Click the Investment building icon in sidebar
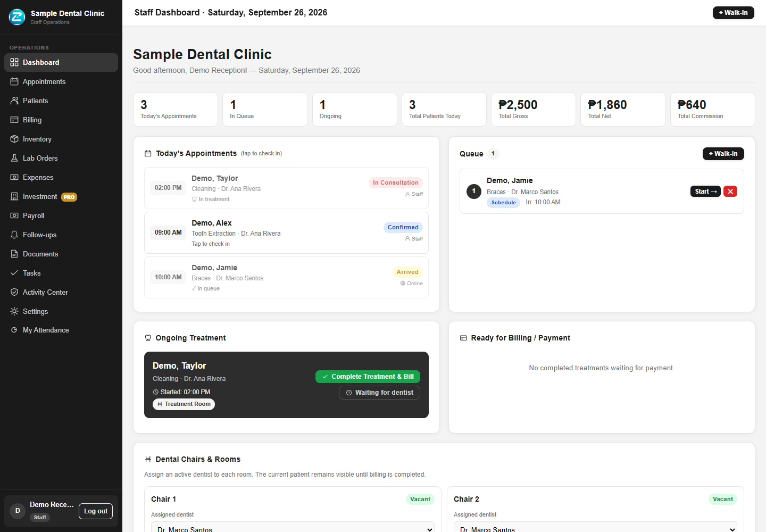The width and height of the screenshot is (766, 532). coord(14,196)
